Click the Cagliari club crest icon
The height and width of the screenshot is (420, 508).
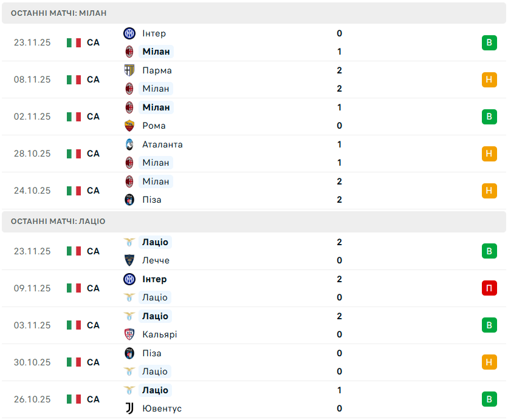click(129, 334)
